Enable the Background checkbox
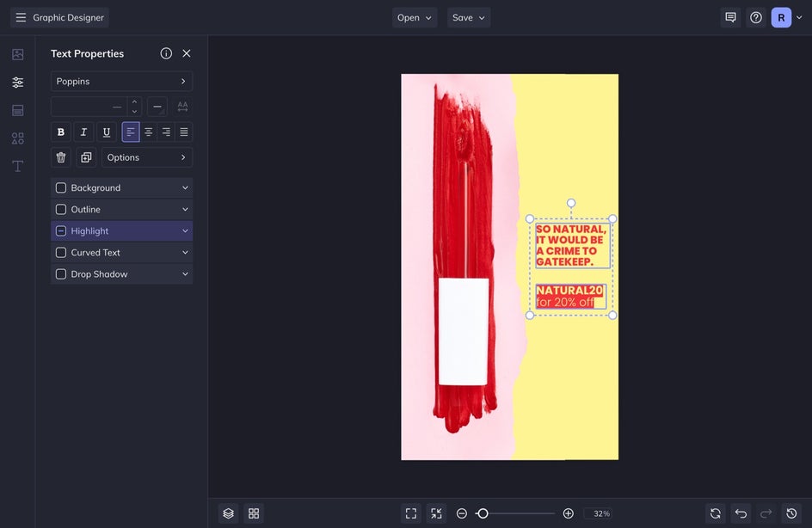Image resolution: width=812 pixels, height=528 pixels. pyautogui.click(x=61, y=188)
